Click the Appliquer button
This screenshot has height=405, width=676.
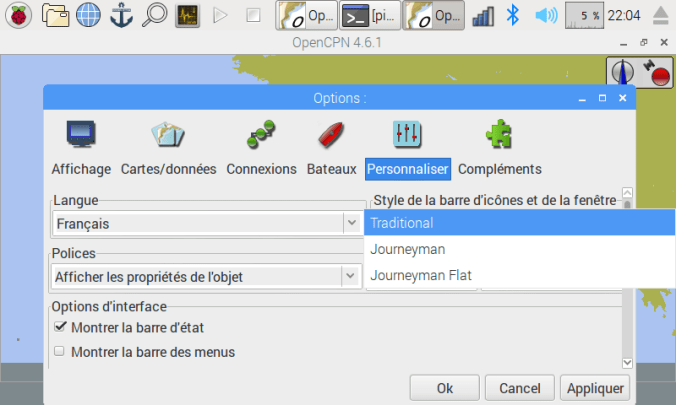[x=595, y=388]
